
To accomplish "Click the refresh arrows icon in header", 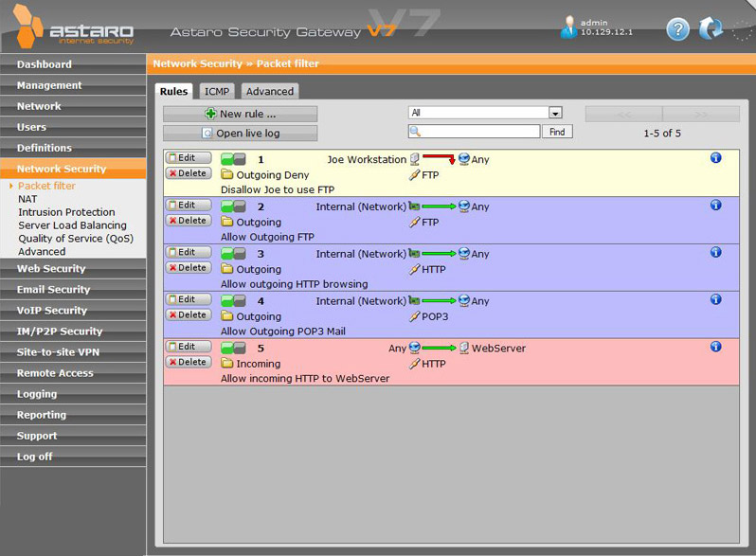I will click(711, 28).
